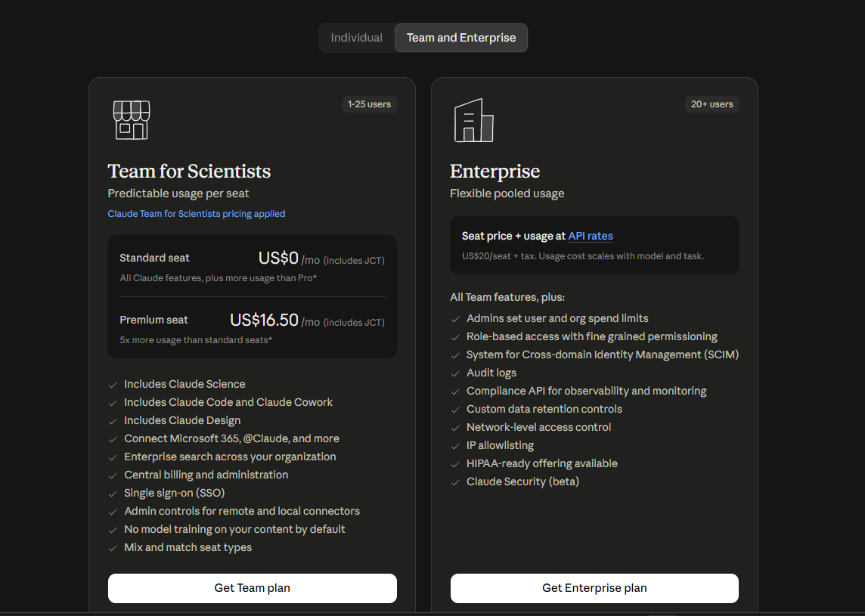Click checkmark beside No model training on your content
Screen dimensions: 865x616
(113, 531)
